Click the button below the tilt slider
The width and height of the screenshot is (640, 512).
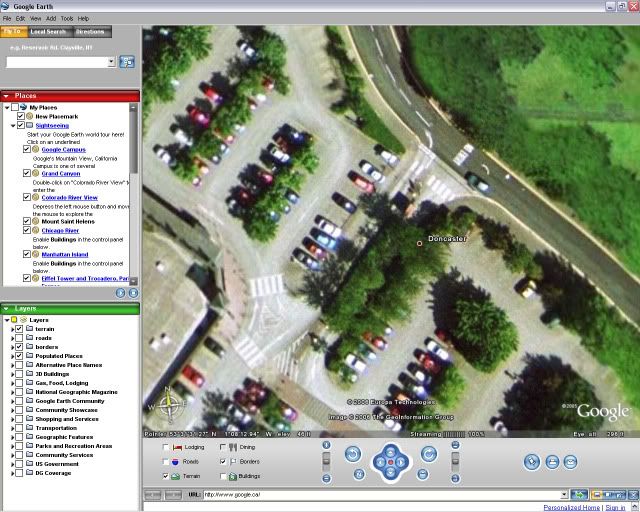[x=456, y=478]
